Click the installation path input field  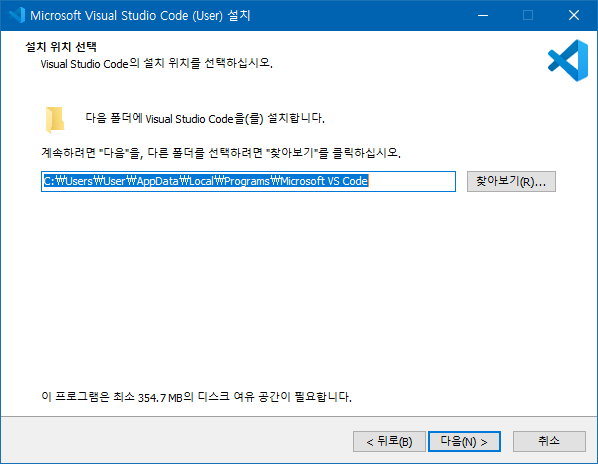click(x=248, y=181)
